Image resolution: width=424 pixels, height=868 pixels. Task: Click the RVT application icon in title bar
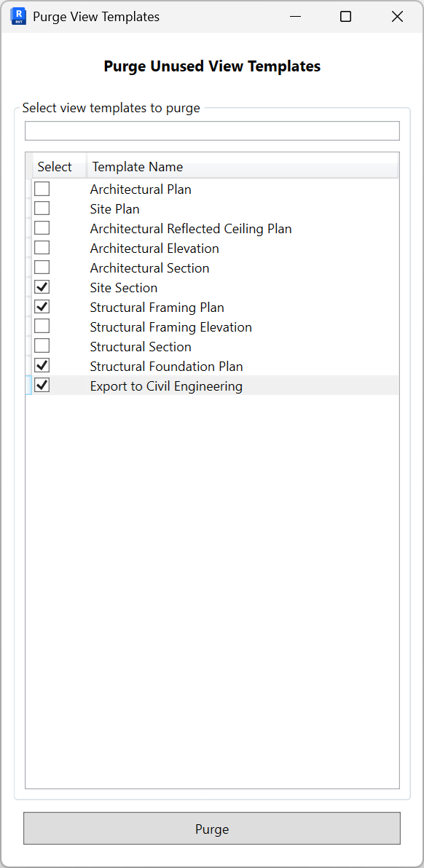pos(17,16)
